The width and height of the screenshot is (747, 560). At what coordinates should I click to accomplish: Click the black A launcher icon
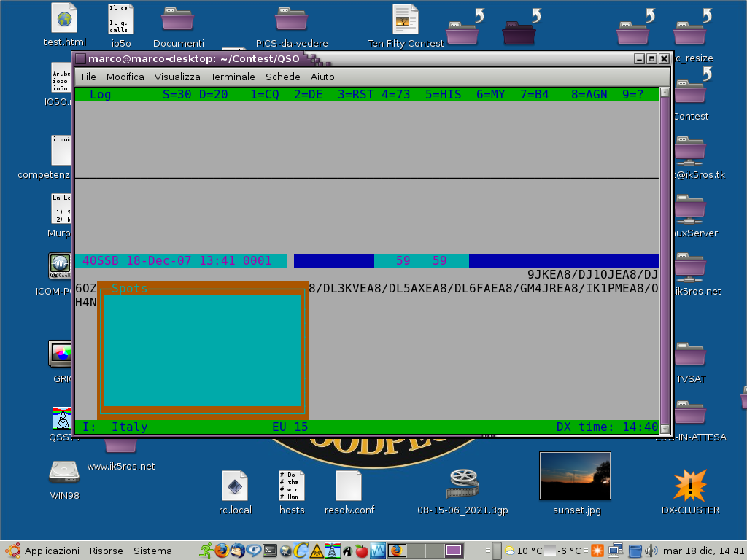pyautogui.click(x=347, y=551)
